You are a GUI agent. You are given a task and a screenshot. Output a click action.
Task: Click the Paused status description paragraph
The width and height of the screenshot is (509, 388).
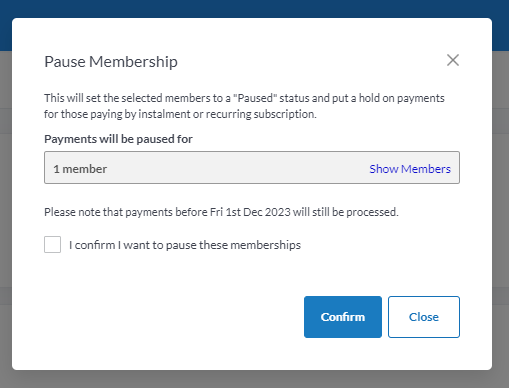point(244,106)
